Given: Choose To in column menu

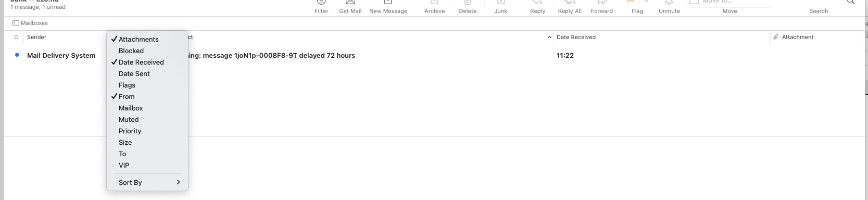Looking at the screenshot, I should coord(147,154).
